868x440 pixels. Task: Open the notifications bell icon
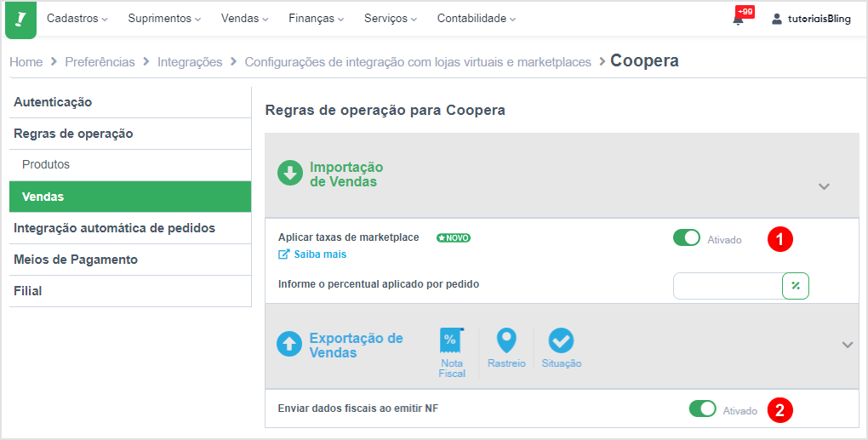click(x=738, y=20)
